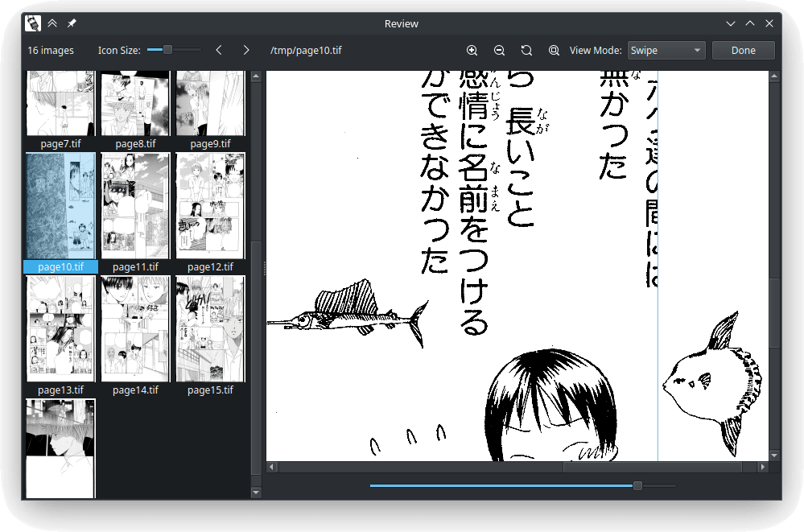
Task: Select the page13.tif thumbnail
Action: coord(60,329)
